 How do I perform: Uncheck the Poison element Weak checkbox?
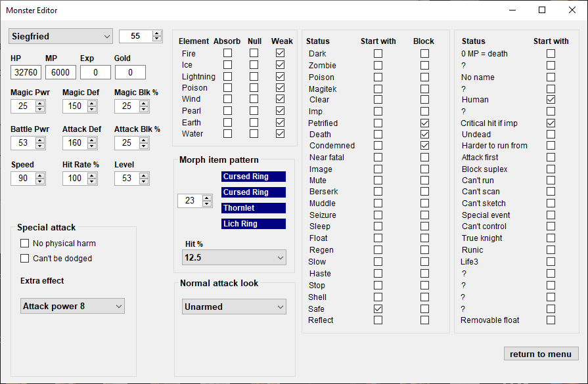point(280,88)
